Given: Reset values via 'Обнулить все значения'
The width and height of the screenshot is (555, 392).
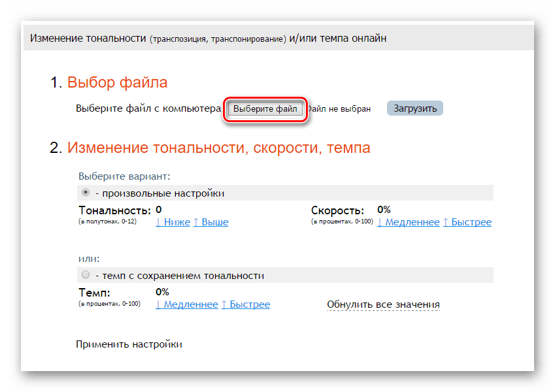Looking at the screenshot, I should 383,304.
